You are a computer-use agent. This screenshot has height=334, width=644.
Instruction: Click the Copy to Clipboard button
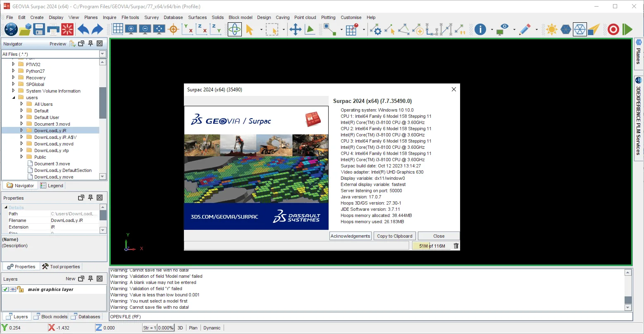pos(395,236)
